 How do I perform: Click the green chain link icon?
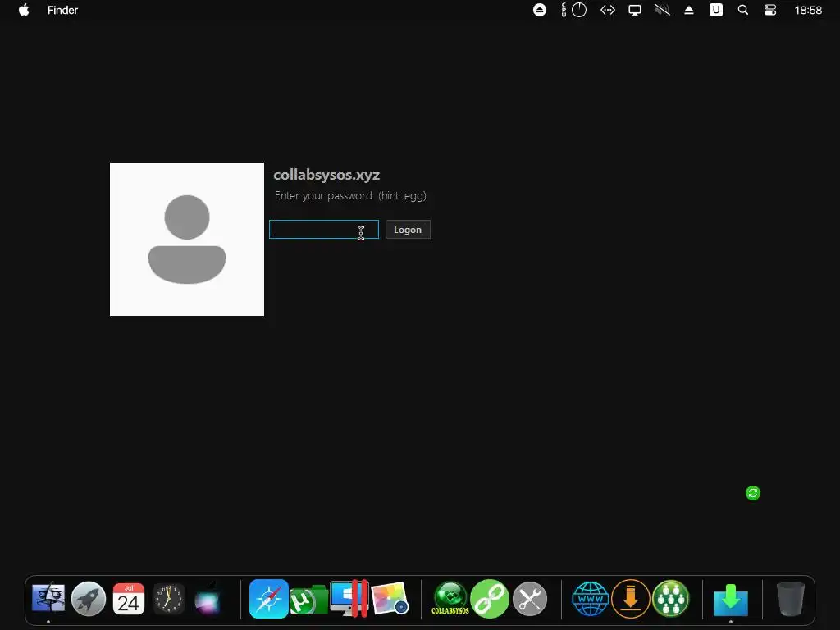tap(490, 598)
